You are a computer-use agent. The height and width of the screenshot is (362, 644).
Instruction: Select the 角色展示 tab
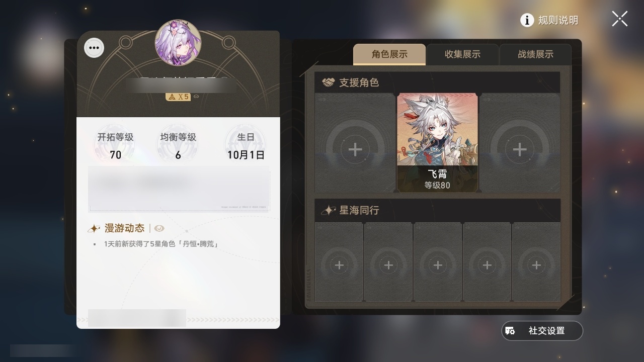coord(389,54)
